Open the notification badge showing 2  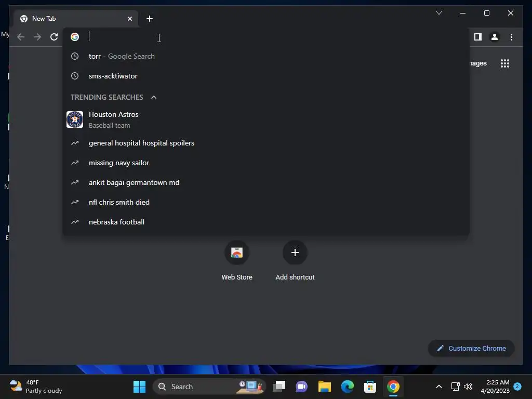[x=517, y=387]
